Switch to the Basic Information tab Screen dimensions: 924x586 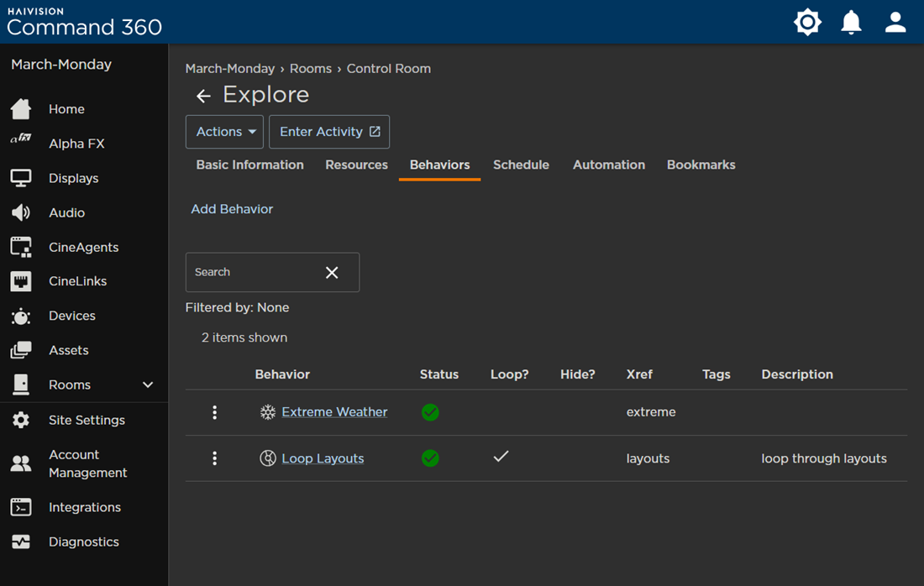point(249,165)
